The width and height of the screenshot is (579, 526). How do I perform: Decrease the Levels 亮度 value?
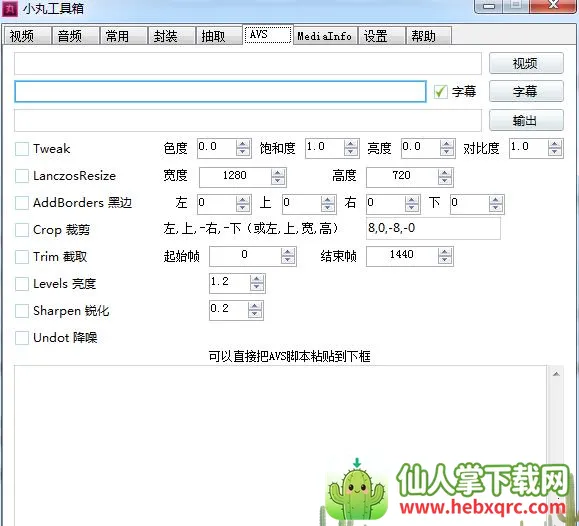coord(257,287)
